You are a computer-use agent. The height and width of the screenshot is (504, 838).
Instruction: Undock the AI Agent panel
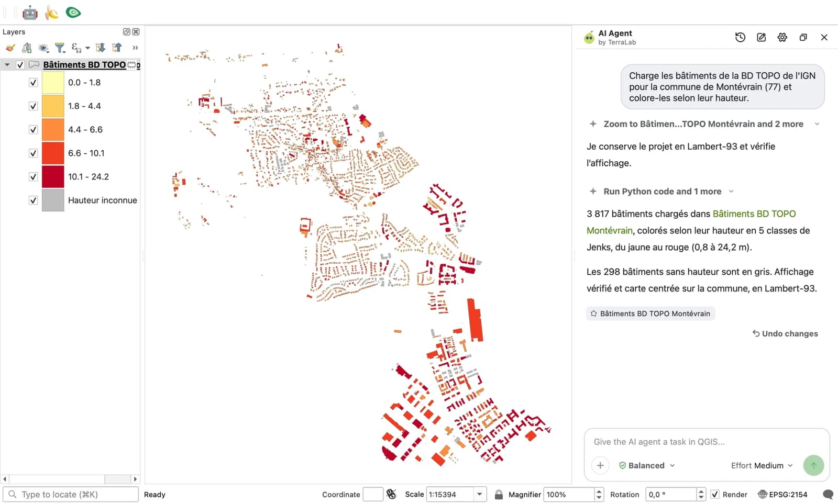[803, 37]
